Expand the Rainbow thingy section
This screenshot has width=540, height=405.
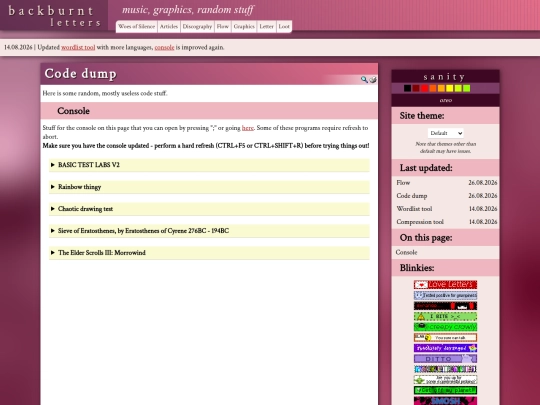tap(209, 187)
